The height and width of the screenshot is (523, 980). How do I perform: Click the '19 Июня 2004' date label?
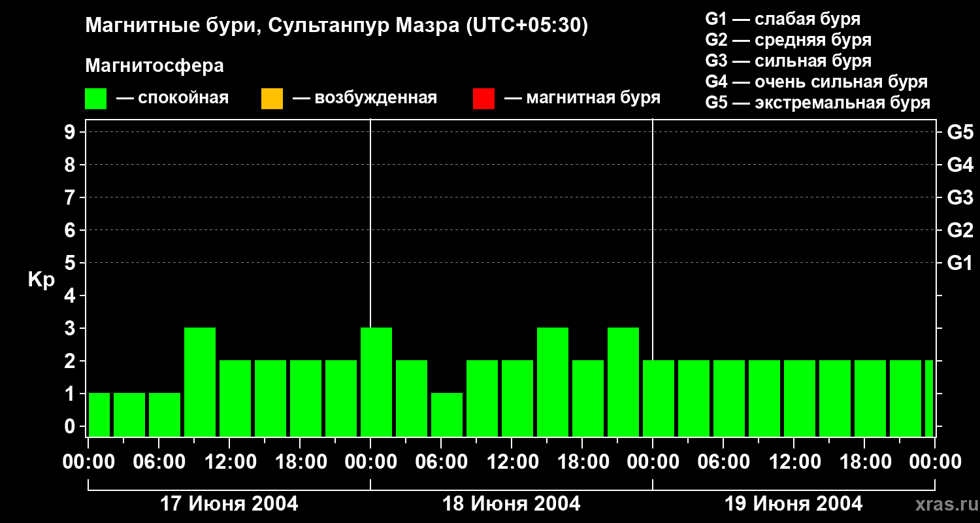[x=794, y=504]
